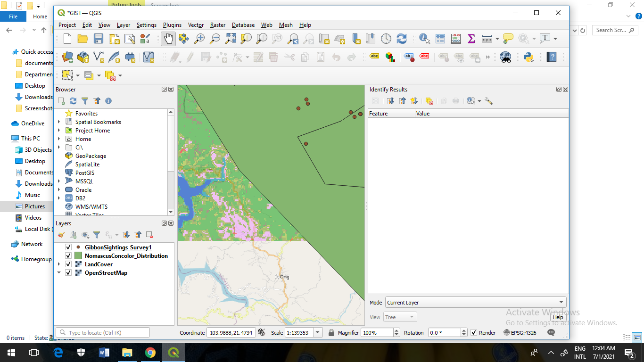The height and width of the screenshot is (362, 644).
Task: Open the Vector menu
Action: point(196,25)
